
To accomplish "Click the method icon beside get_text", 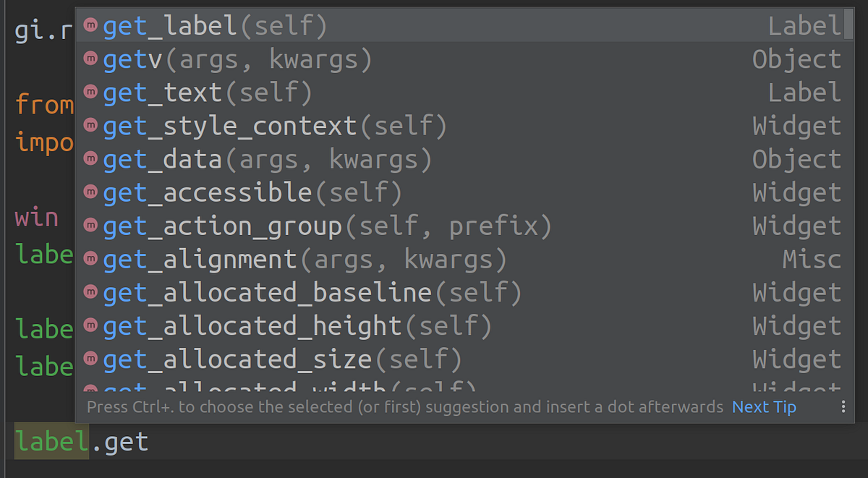I will [x=90, y=92].
